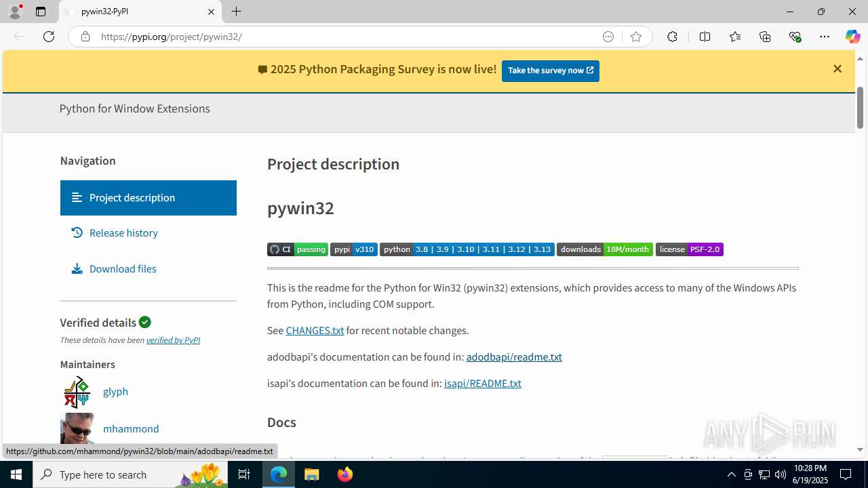Open a new browser tab
Screen dimensions: 868x488
tap(236, 12)
